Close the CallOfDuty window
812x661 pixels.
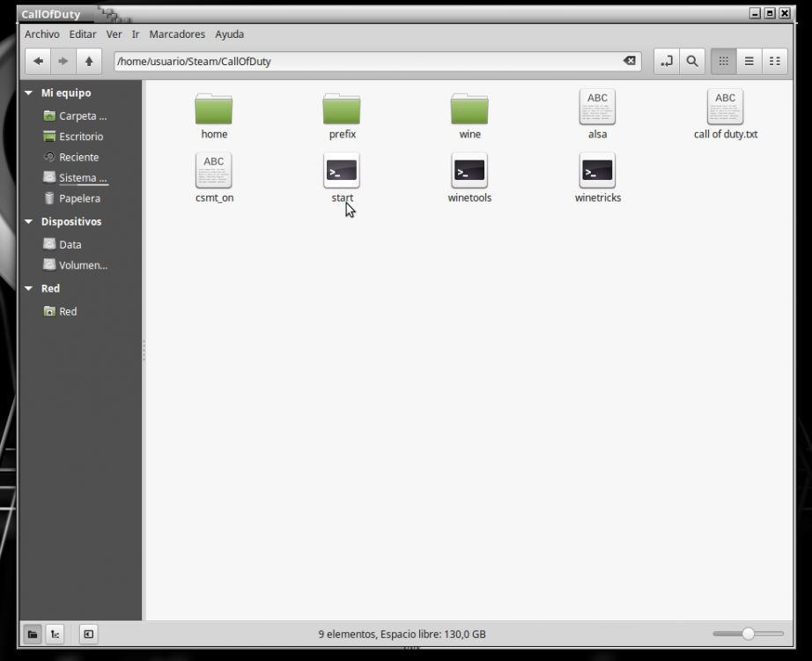coord(785,13)
